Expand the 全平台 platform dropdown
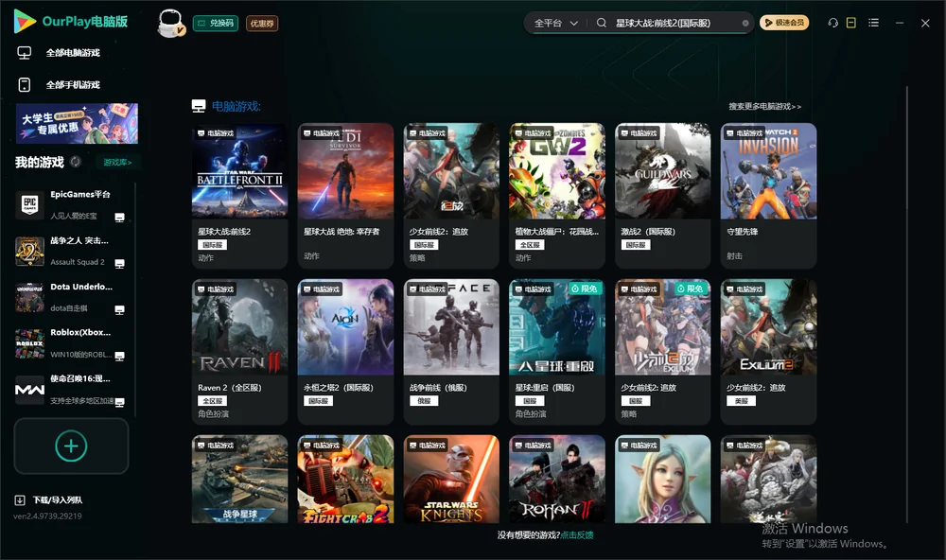Screen dimensions: 946x560 click(x=555, y=23)
